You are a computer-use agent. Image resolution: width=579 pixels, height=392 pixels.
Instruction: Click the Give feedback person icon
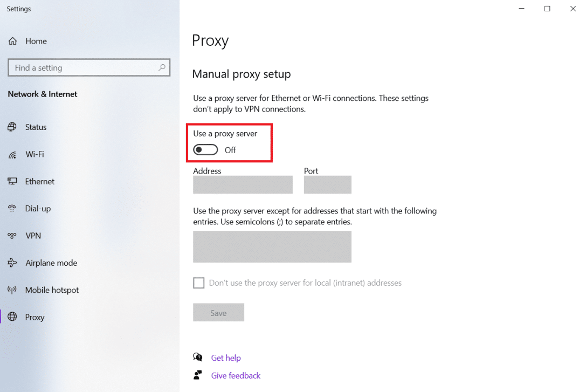(197, 375)
